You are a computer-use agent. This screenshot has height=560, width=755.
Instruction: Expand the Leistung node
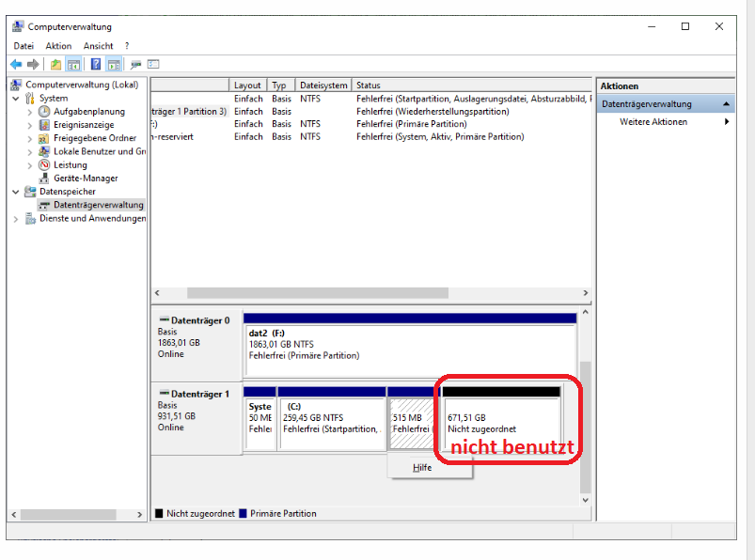click(x=30, y=165)
